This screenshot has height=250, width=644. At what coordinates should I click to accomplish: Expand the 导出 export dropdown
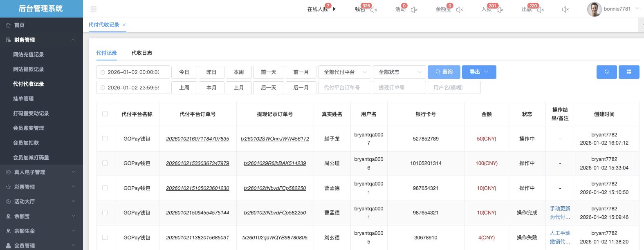point(479,72)
